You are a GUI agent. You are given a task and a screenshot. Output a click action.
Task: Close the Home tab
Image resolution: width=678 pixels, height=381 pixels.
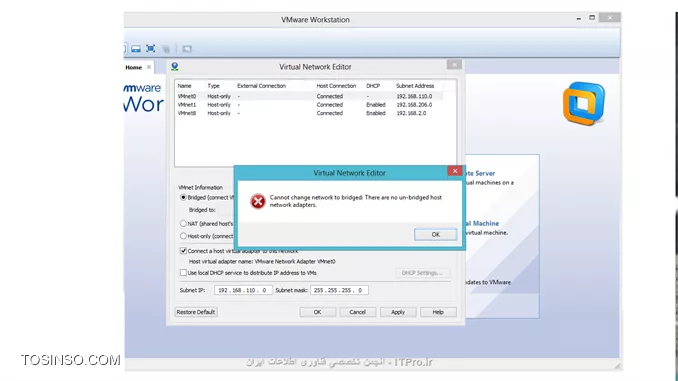coord(149,67)
